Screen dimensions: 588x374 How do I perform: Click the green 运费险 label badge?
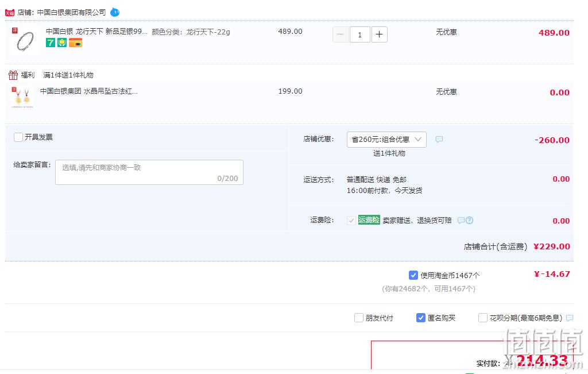tap(369, 220)
